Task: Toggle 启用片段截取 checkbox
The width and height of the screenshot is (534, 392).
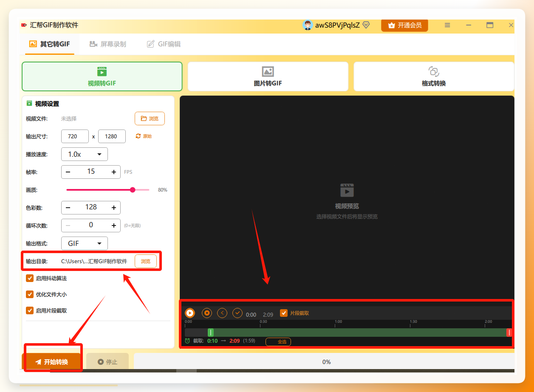Action: [30, 310]
